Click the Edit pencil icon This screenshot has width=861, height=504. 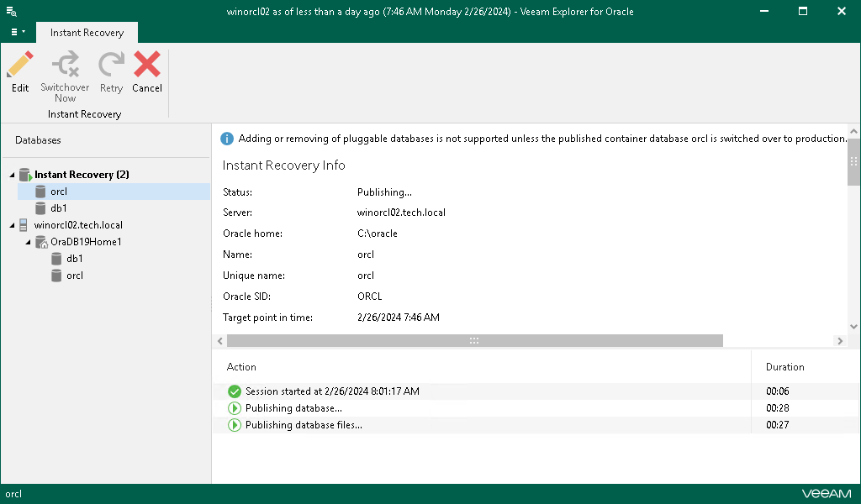20,66
